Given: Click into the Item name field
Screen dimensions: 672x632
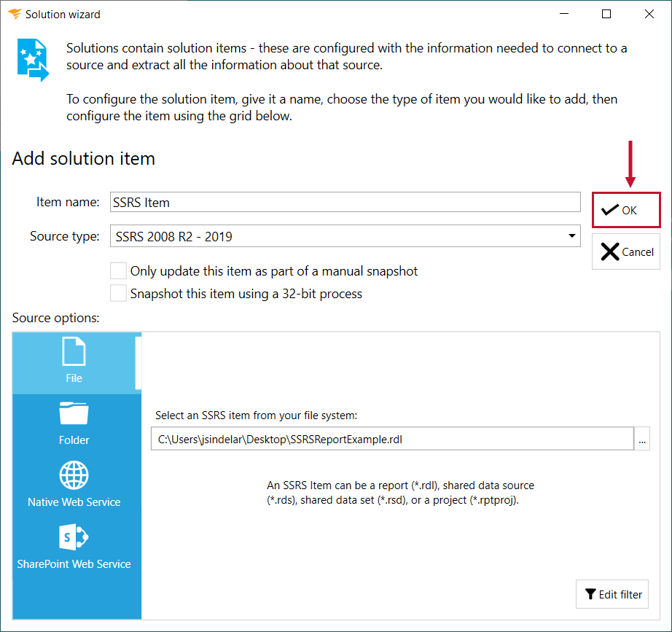Looking at the screenshot, I should tap(345, 202).
